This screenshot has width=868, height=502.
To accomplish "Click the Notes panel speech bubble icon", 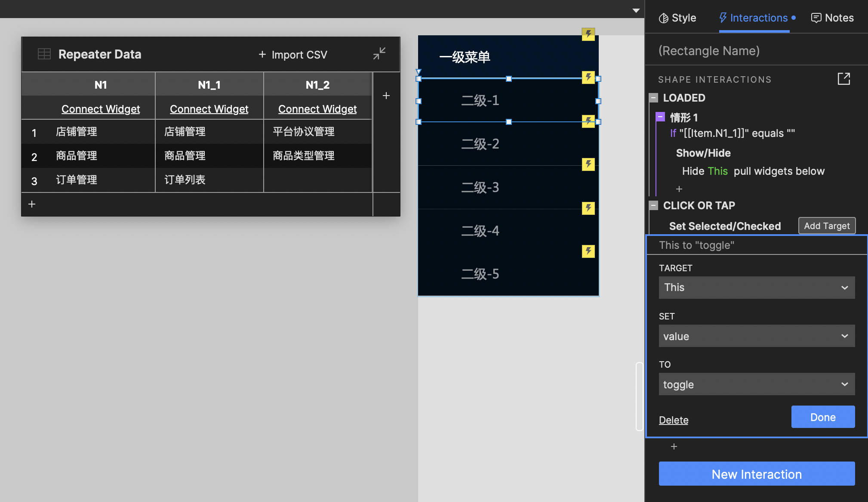I will click(x=816, y=18).
